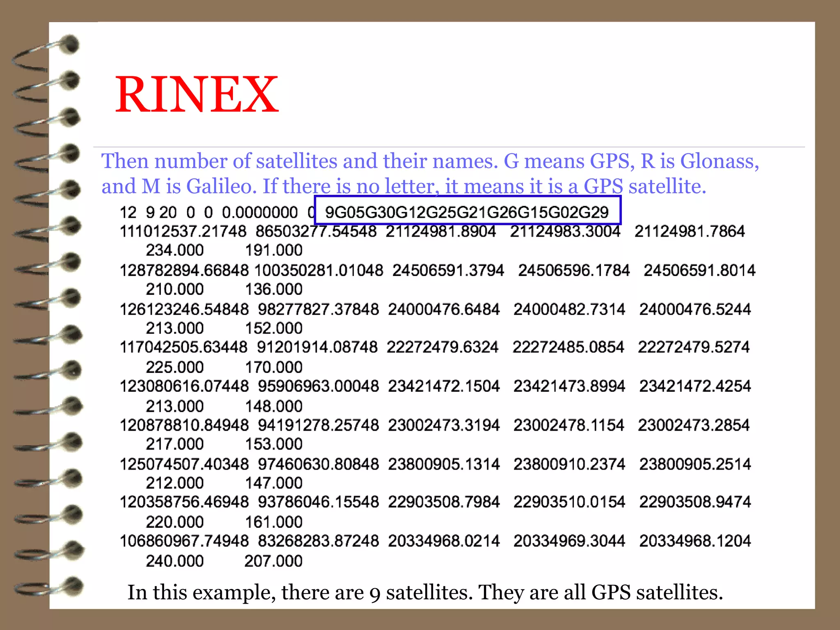Viewport: 840px width, 630px height.
Task: Click the value 95906963.00048
Action: tap(319, 386)
